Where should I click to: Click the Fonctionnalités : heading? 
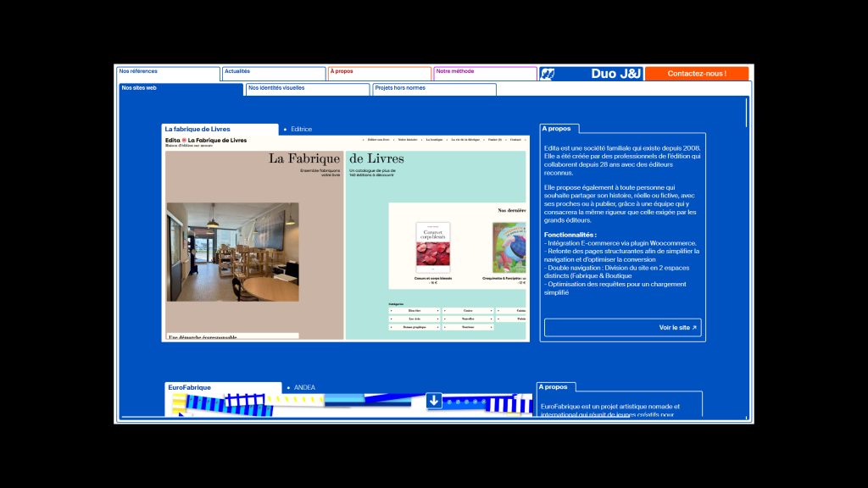[x=570, y=235]
